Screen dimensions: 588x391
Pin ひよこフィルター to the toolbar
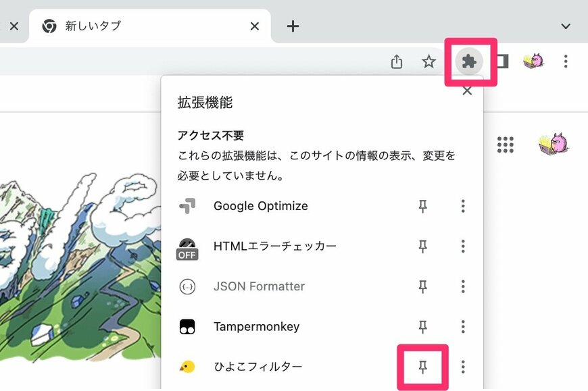point(422,367)
